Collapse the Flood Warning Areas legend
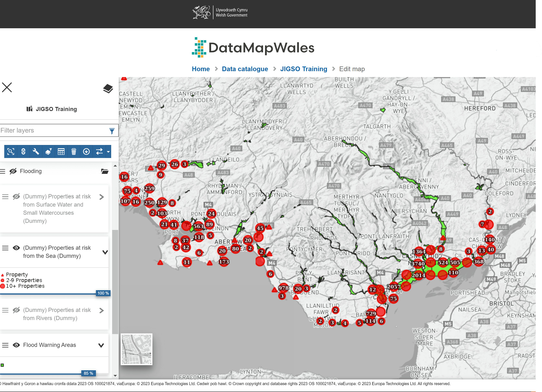 click(x=101, y=345)
